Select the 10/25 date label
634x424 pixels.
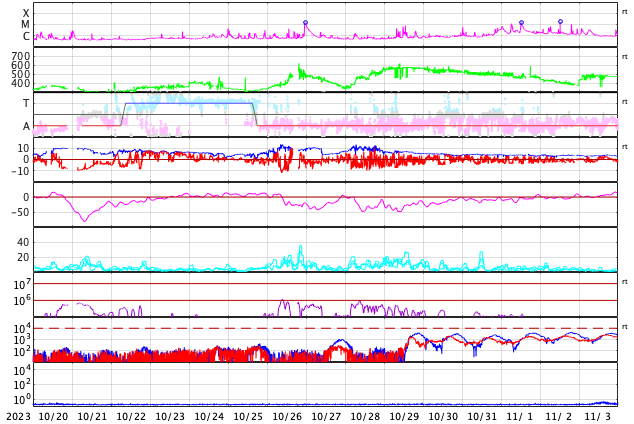248,416
